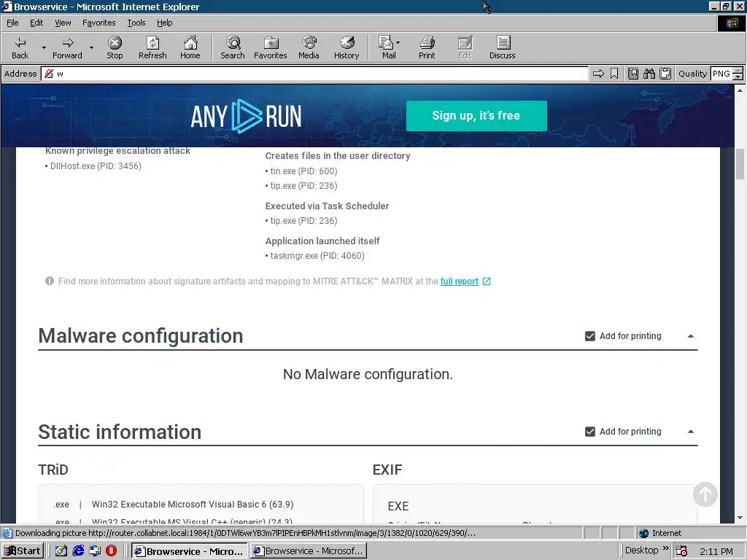Collapse the Malware configuration section
Screen dimensions: 747x560
691,336
